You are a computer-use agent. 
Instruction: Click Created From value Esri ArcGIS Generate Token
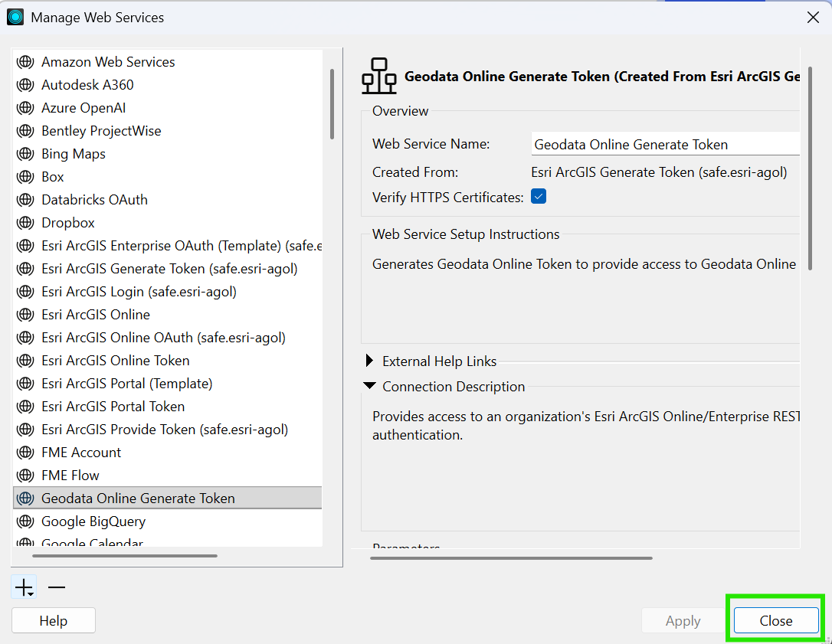click(x=659, y=172)
